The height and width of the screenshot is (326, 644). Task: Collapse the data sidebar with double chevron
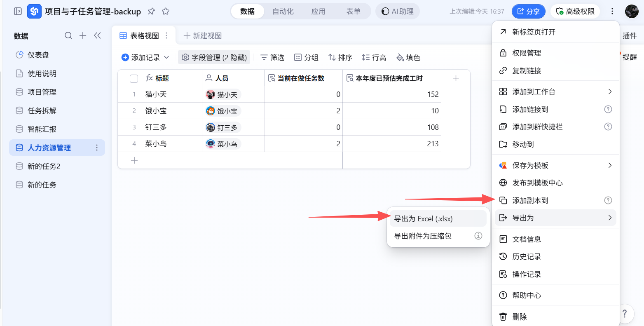tap(97, 36)
